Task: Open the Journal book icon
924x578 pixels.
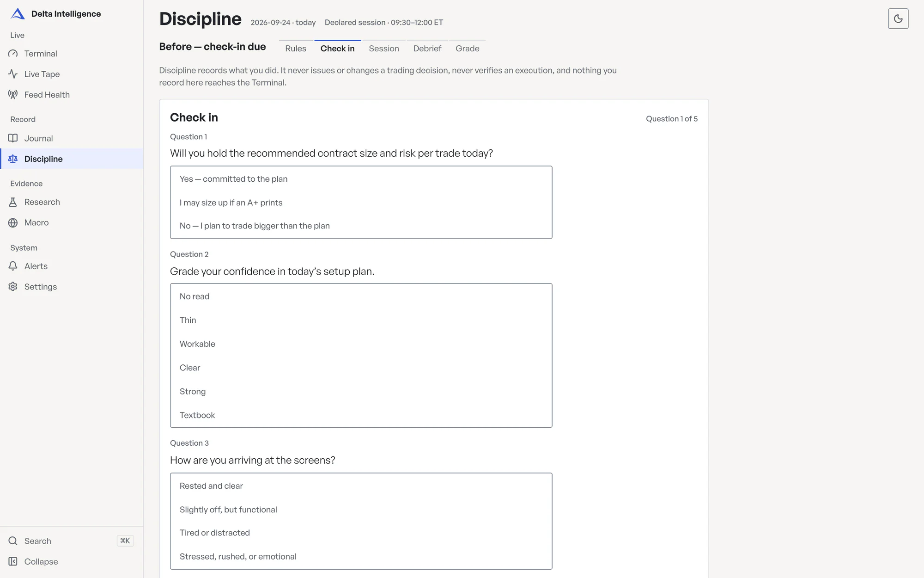Action: point(13,138)
